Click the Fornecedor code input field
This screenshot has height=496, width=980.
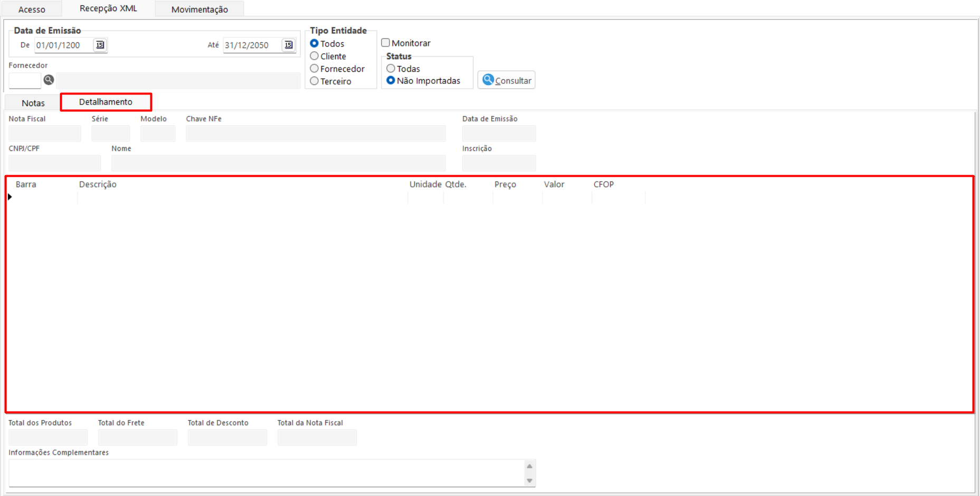(x=25, y=81)
